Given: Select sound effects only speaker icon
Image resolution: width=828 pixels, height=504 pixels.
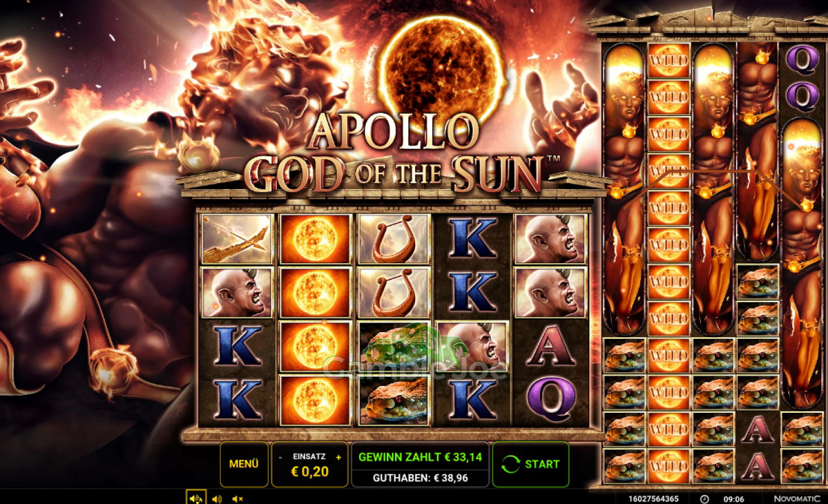Looking at the screenshot, I should tap(217, 498).
